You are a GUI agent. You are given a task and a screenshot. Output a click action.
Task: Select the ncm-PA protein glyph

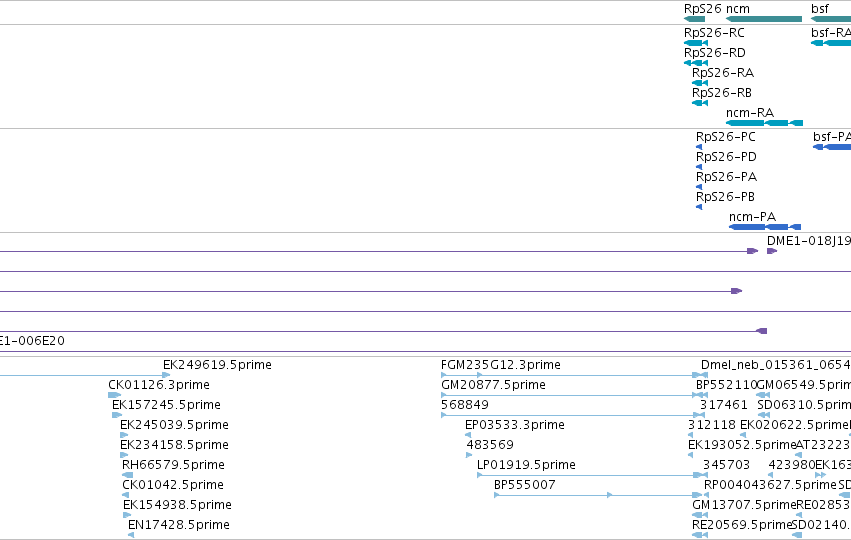765,227
